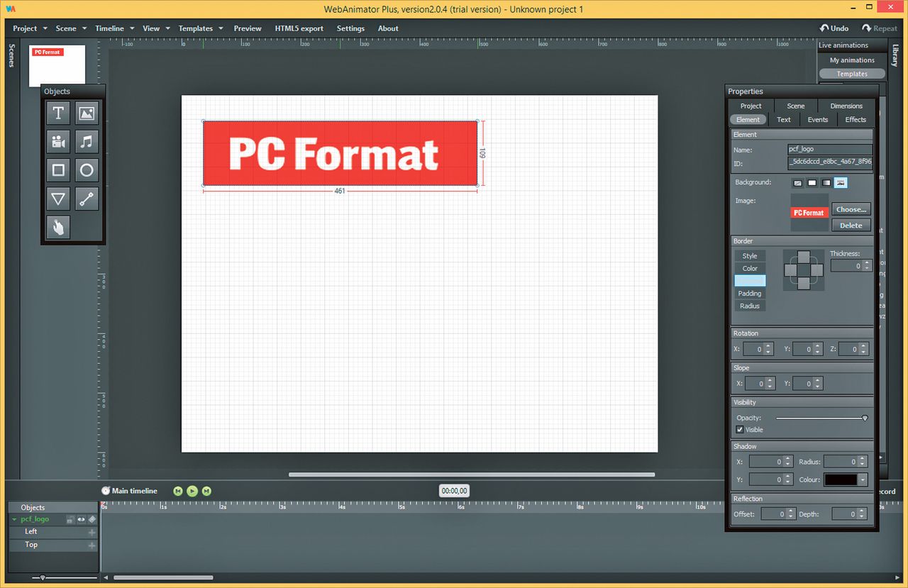Select the right border edge
Image resolution: width=908 pixels, height=588 pixels.
pos(816,270)
